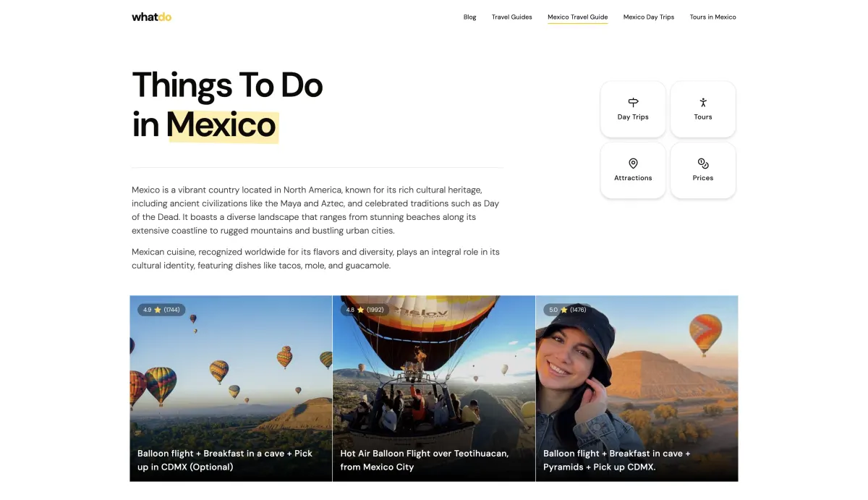Open Hot Air Balloon Flight over Teotihuacan card
Screen dimensions: 868x500
pyautogui.click(x=434, y=389)
